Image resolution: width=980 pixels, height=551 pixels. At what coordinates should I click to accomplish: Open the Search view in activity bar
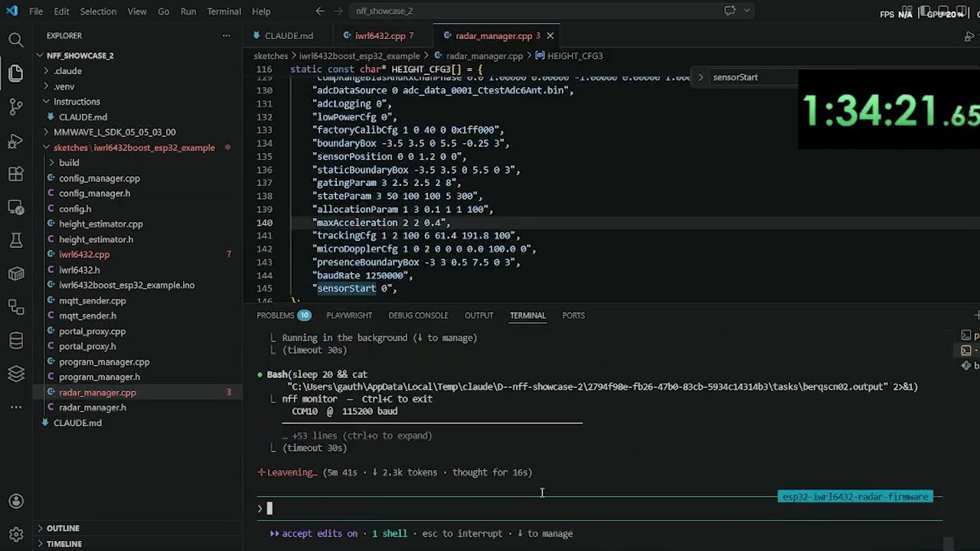tap(15, 40)
